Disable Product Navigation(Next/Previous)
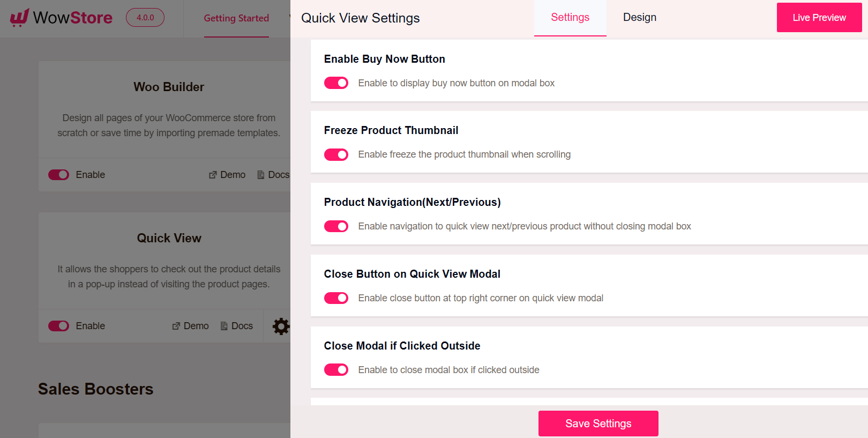The height and width of the screenshot is (438, 868). (x=336, y=226)
